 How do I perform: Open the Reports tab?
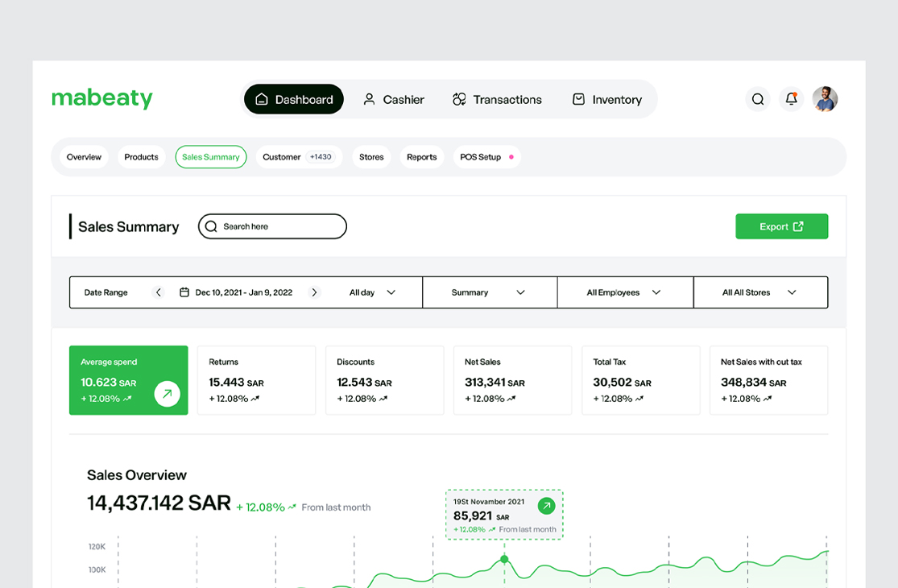click(x=421, y=157)
